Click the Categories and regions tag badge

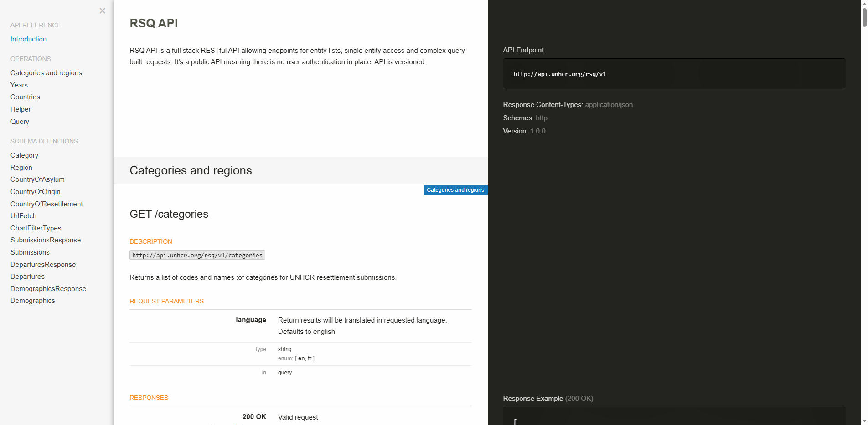pyautogui.click(x=455, y=190)
